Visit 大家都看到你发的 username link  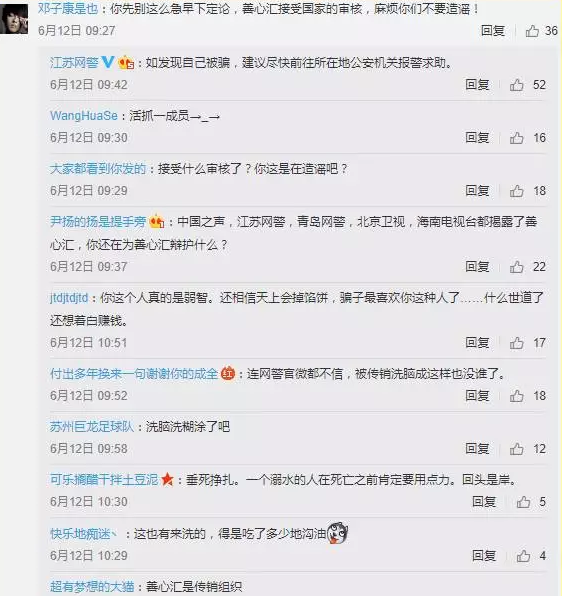tap(98, 169)
